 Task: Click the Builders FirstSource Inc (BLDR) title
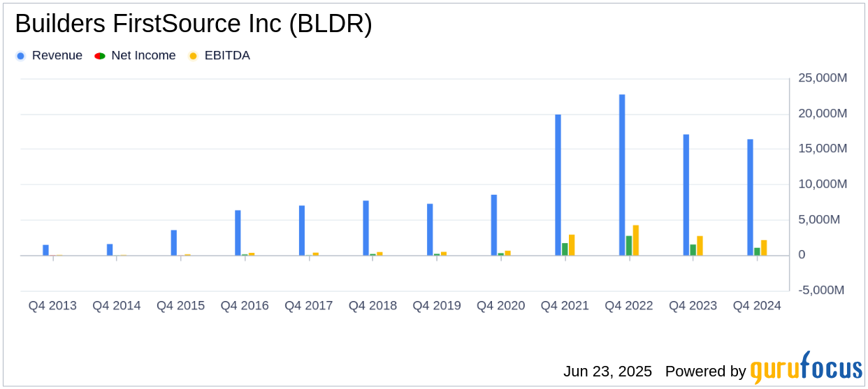[194, 24]
